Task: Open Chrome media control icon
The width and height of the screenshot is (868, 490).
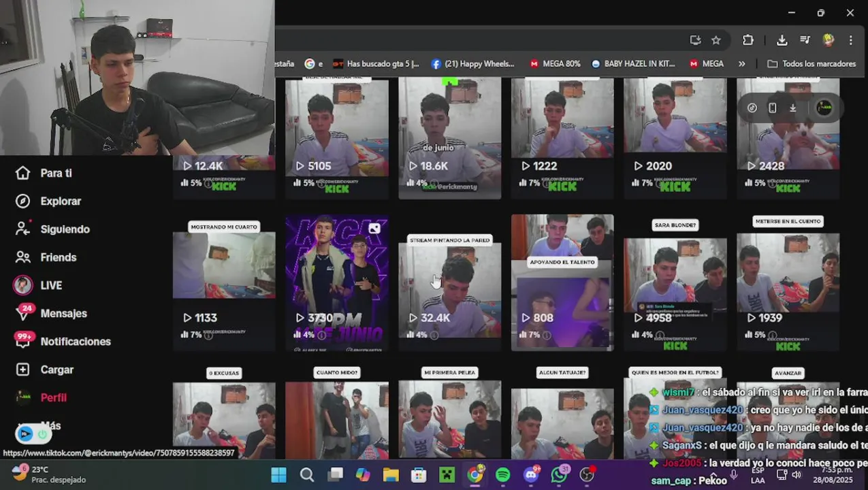Action: pyautogui.click(x=805, y=40)
